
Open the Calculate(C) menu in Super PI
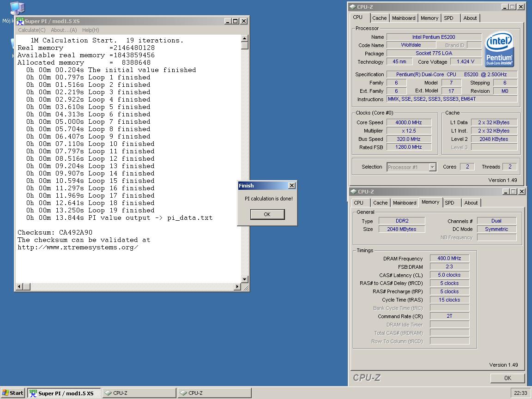click(x=31, y=30)
